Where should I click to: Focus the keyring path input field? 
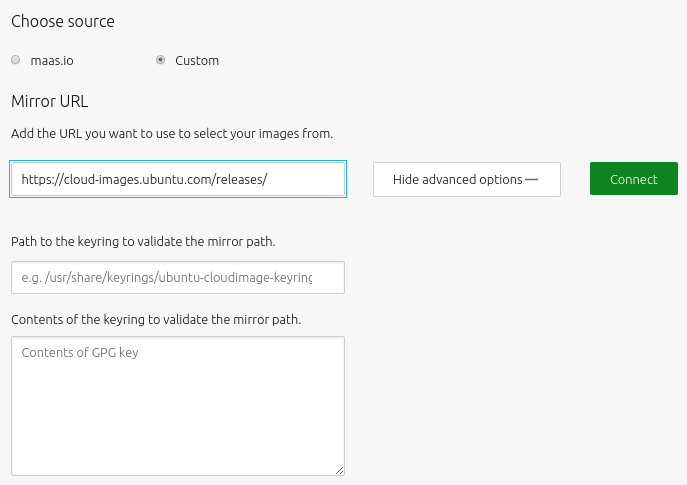178,277
